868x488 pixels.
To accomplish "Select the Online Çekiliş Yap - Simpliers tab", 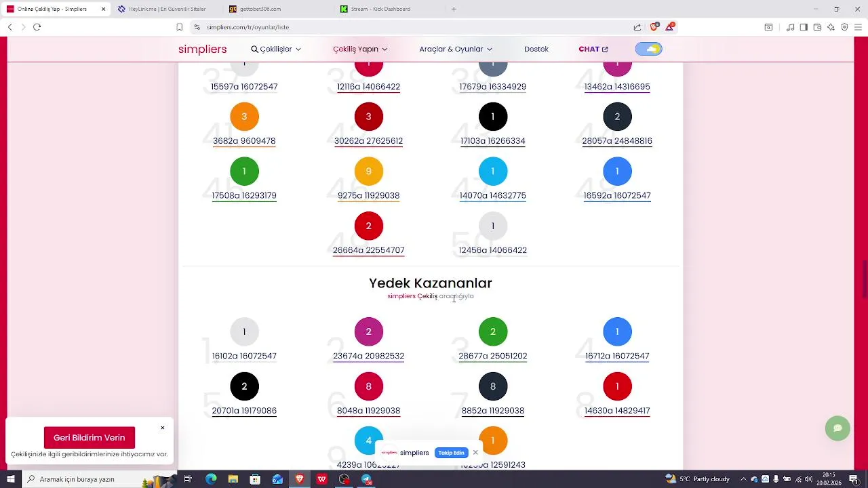I will pos(56,9).
